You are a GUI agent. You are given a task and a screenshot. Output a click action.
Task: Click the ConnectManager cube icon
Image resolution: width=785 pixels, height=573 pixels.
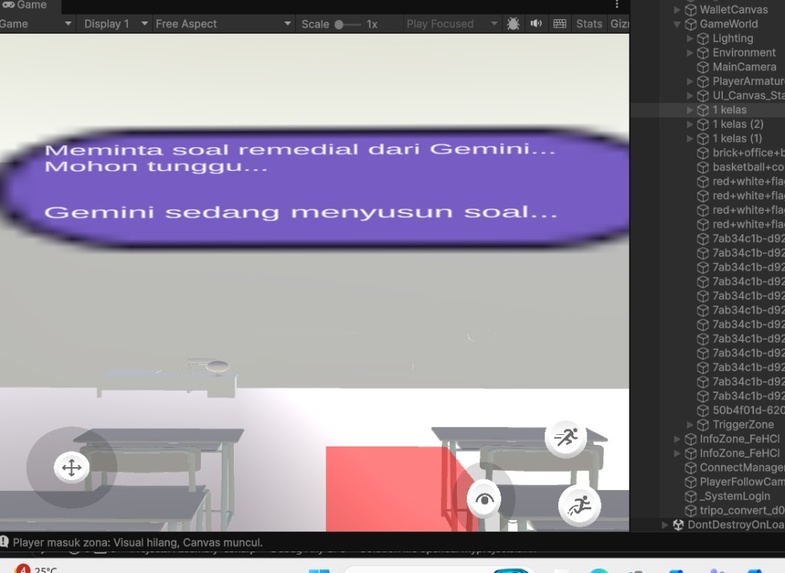(691, 467)
